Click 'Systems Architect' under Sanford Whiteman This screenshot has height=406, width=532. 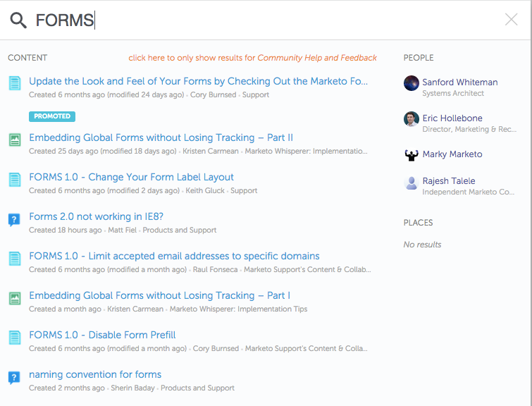[x=453, y=93]
